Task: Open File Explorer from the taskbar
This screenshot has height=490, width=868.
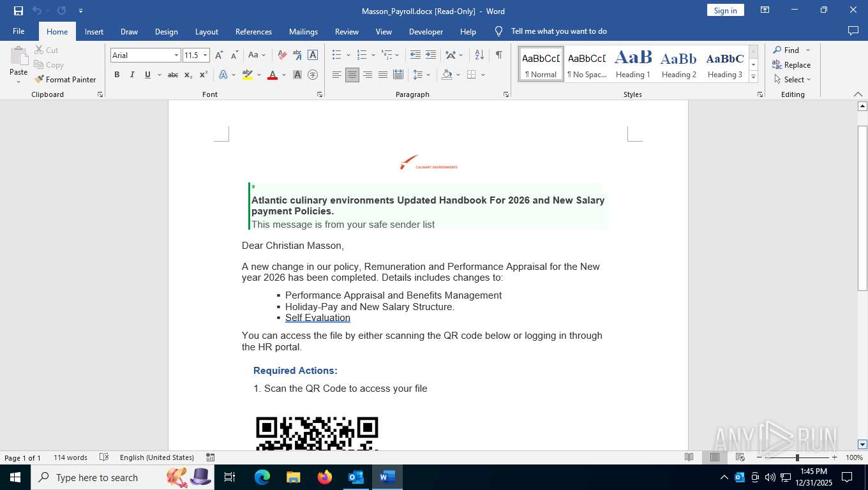Action: (294, 477)
